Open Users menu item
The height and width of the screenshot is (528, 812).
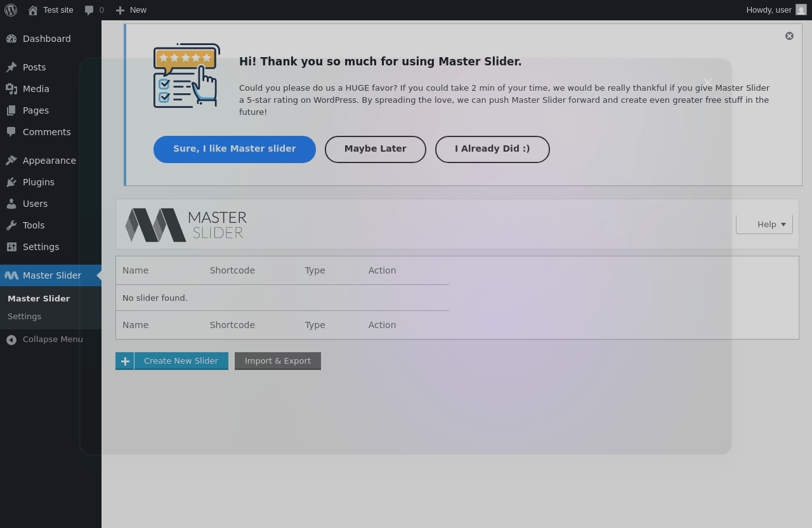coord(51,204)
